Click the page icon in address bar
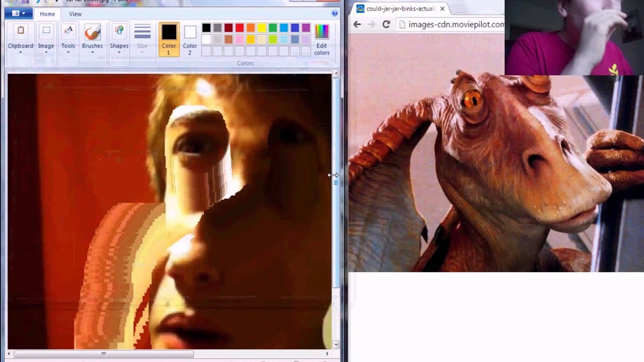 [402, 24]
